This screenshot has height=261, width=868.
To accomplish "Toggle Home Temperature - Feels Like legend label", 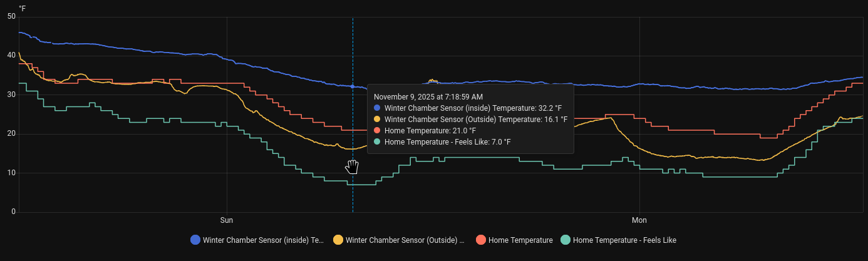I will pyautogui.click(x=624, y=240).
